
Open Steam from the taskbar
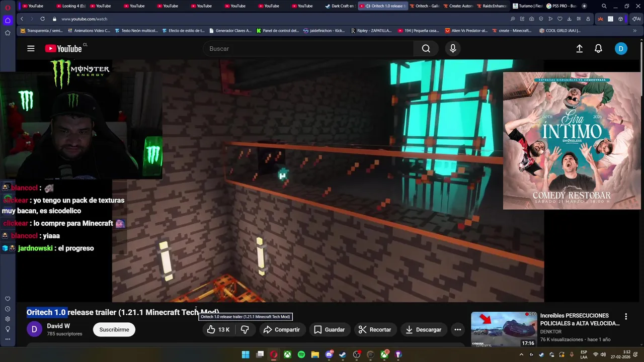[x=343, y=354]
